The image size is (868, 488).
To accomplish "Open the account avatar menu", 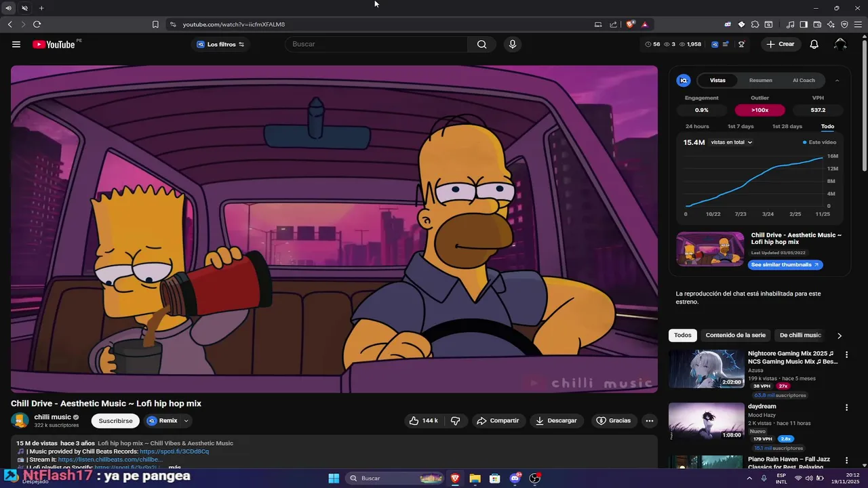I will click(x=840, y=44).
